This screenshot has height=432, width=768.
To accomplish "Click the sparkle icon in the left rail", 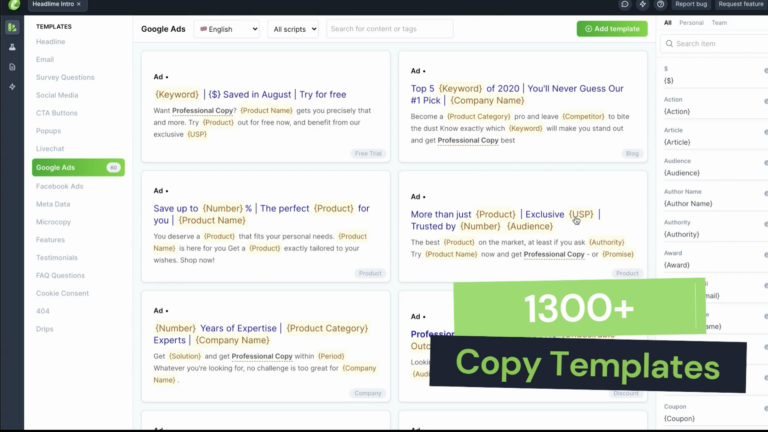I will (12, 87).
